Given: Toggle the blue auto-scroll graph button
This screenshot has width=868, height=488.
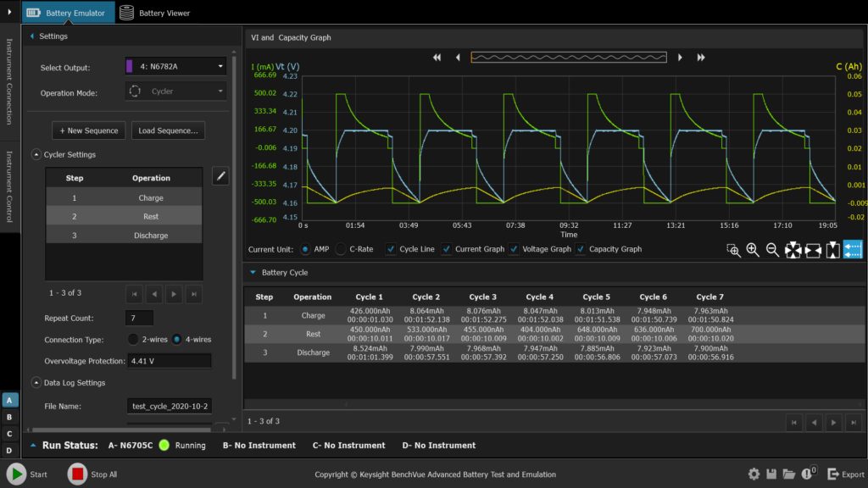Looking at the screenshot, I should click(x=853, y=250).
